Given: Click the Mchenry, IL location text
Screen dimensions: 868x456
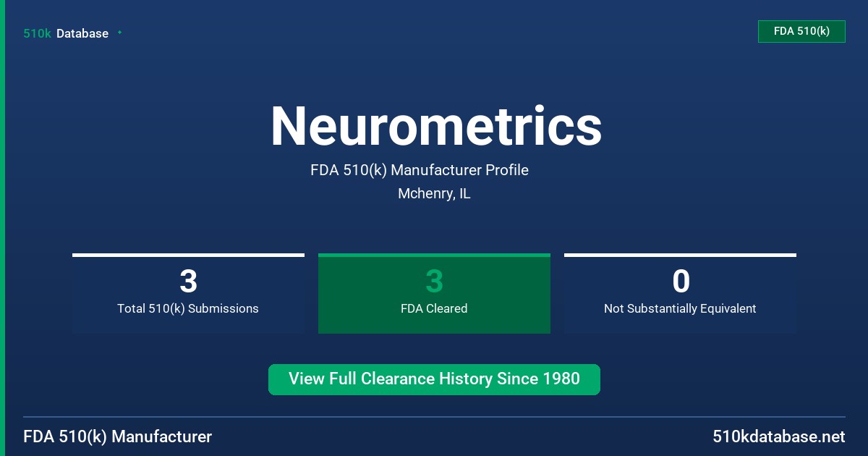Looking at the screenshot, I should pos(434,194).
